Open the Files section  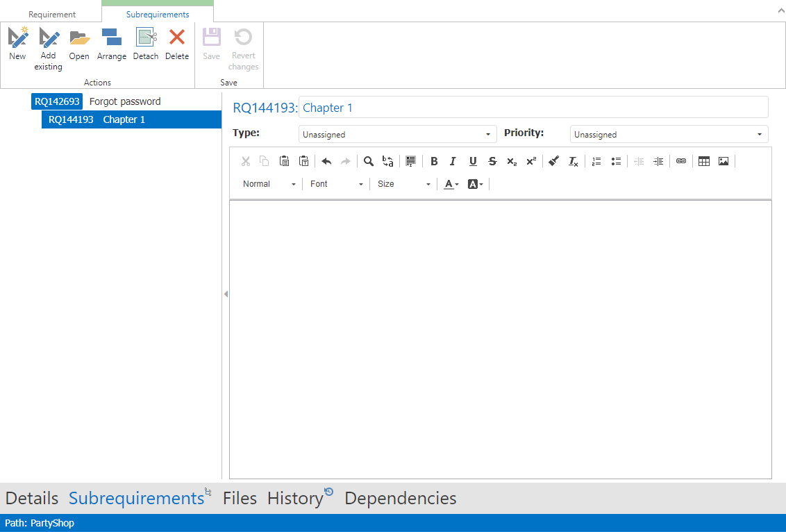[240, 499]
